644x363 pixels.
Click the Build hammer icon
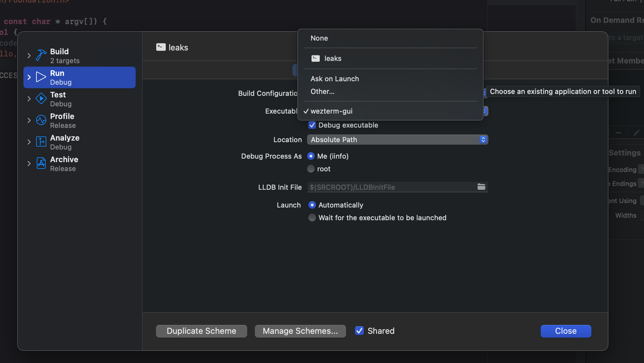pyautogui.click(x=41, y=56)
